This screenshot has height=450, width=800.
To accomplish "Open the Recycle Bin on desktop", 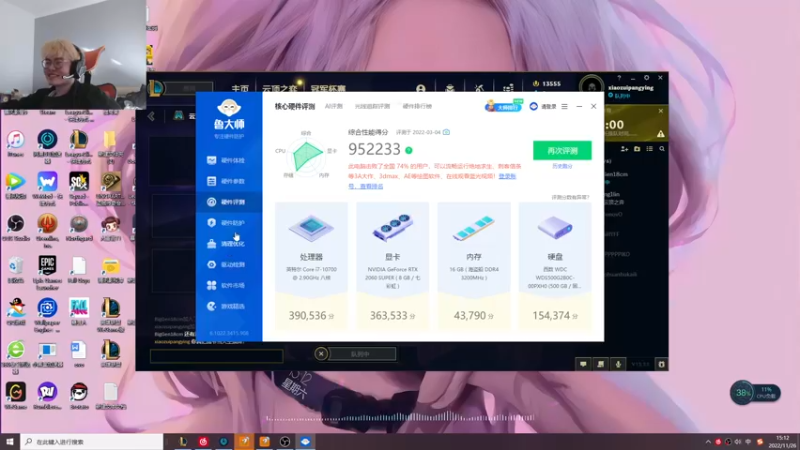I will (15, 269).
